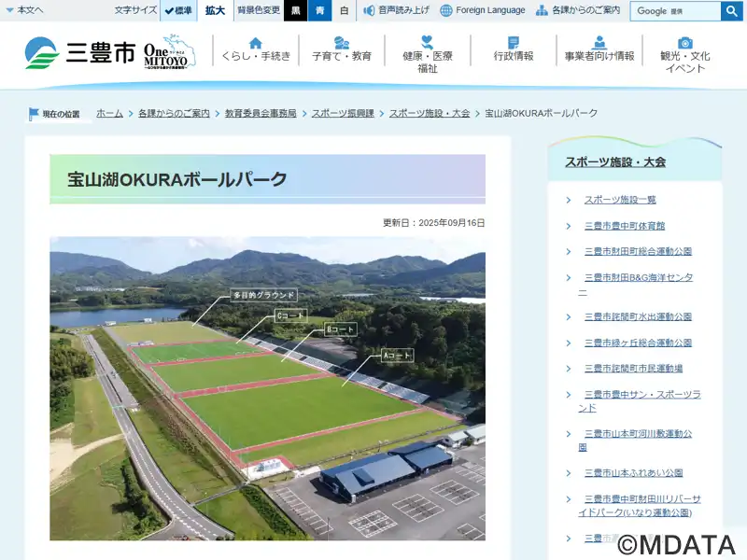Select 標準 text size option

click(177, 10)
